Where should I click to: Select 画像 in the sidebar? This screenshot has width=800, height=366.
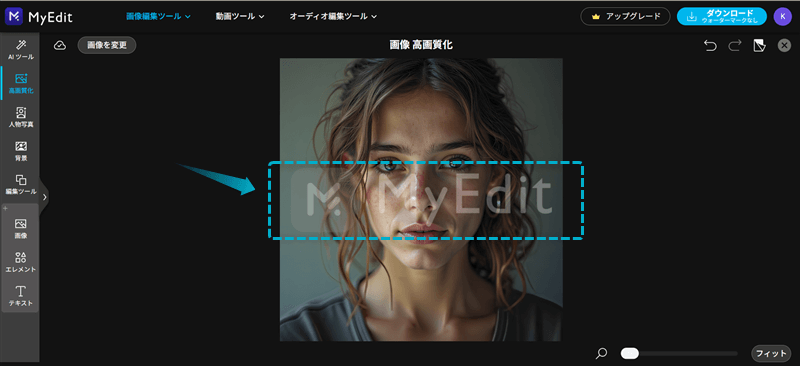(21, 228)
